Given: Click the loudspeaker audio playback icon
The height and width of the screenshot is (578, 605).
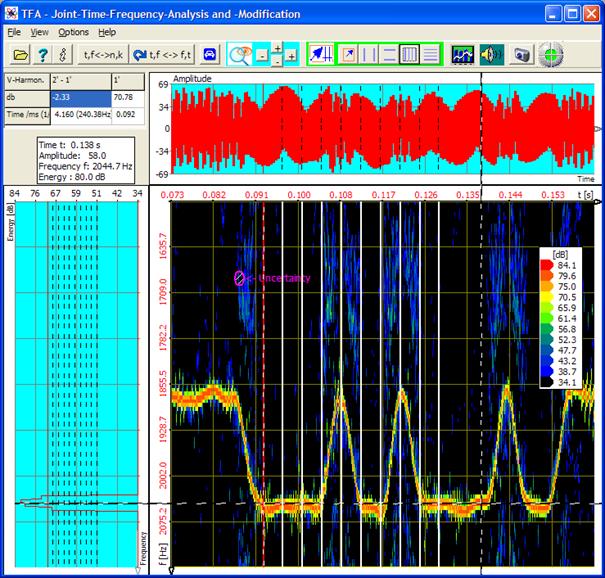Looking at the screenshot, I should click(x=492, y=55).
